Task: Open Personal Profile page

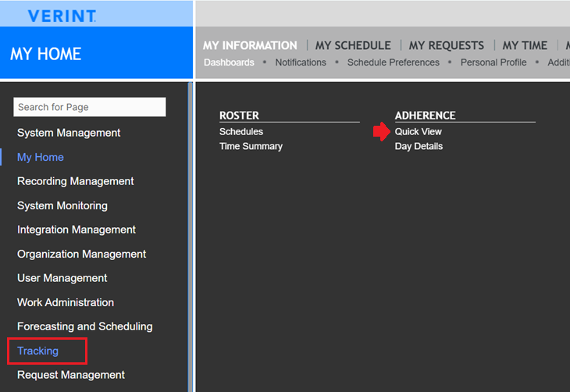Action: [493, 62]
